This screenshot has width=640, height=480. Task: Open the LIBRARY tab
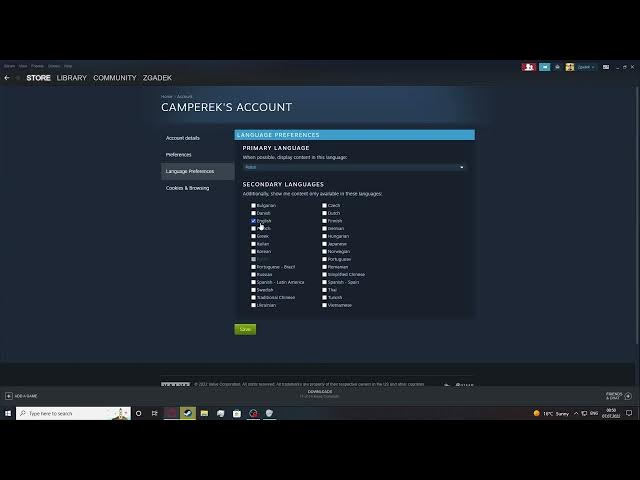click(72, 78)
